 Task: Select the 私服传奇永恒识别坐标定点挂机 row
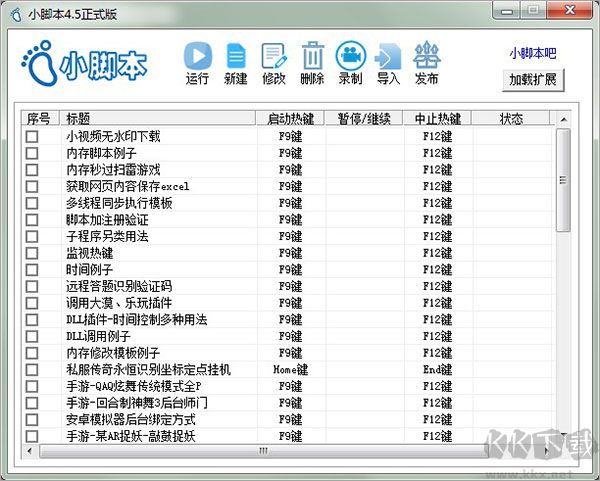[x=148, y=369]
